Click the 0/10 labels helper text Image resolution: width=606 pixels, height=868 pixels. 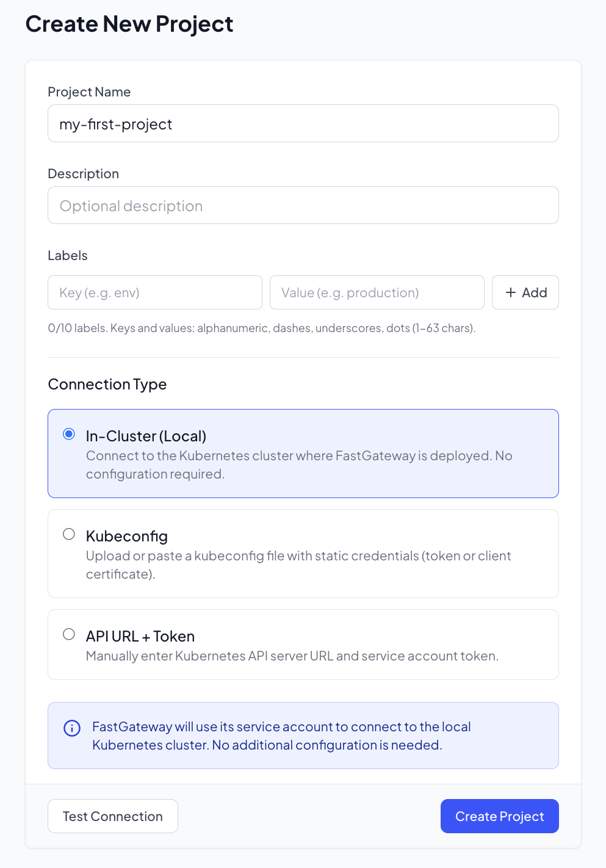261,328
